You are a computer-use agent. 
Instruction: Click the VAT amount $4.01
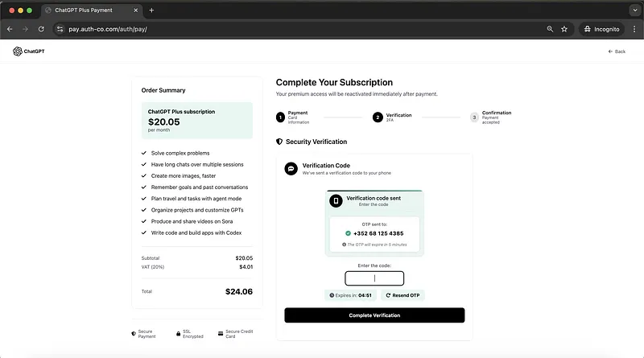[246, 267]
